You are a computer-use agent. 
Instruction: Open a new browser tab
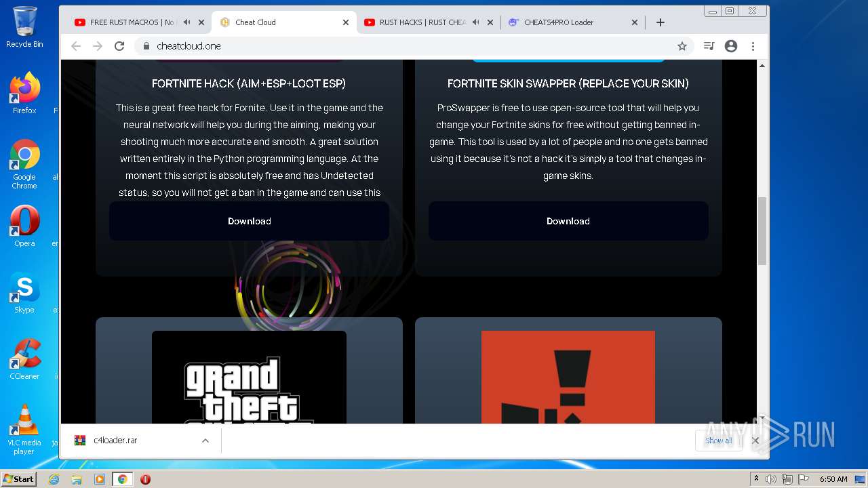pos(660,22)
